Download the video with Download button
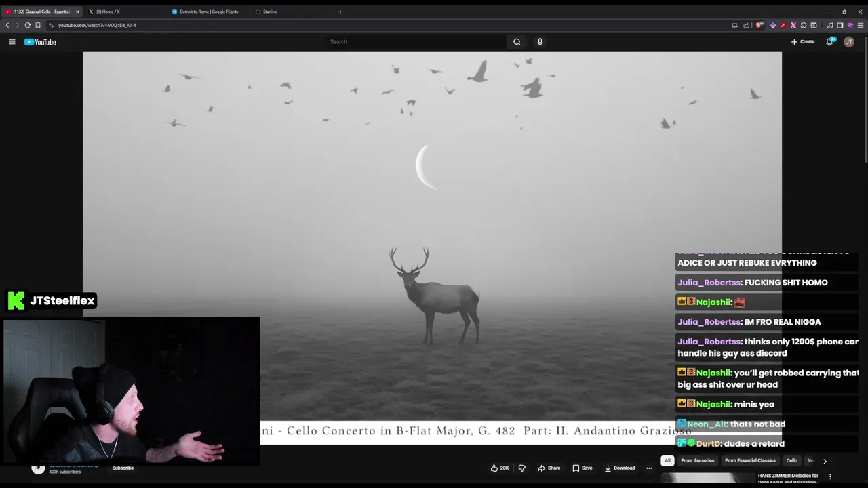868x488 pixels. click(620, 468)
